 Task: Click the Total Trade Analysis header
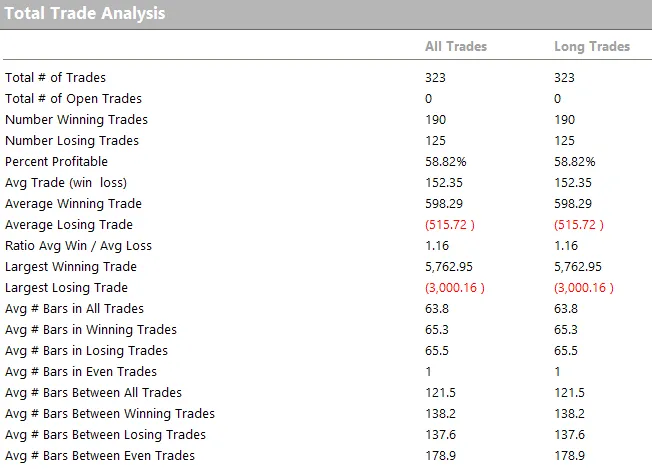click(x=85, y=13)
